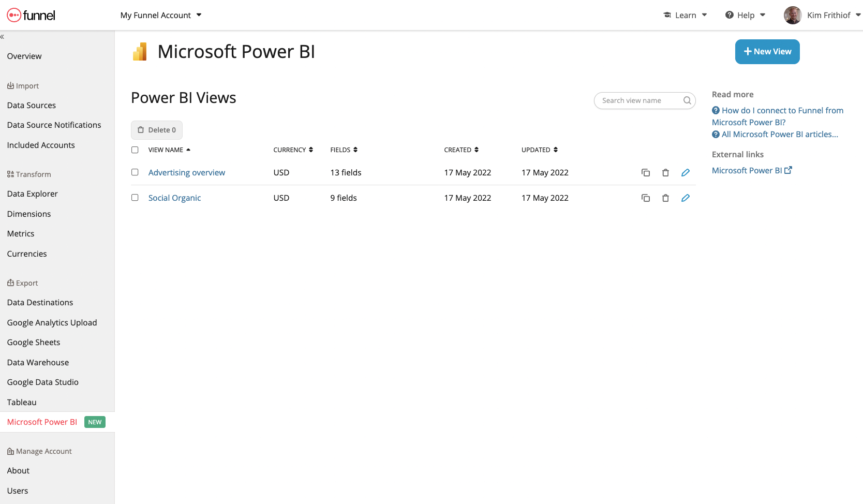Viewport: 863px width, 504px height.
Task: Click the New View button
Action: coord(767,52)
